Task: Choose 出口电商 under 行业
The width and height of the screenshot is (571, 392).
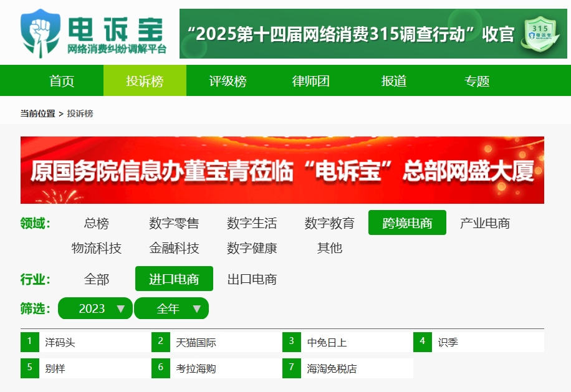Action: pos(252,279)
